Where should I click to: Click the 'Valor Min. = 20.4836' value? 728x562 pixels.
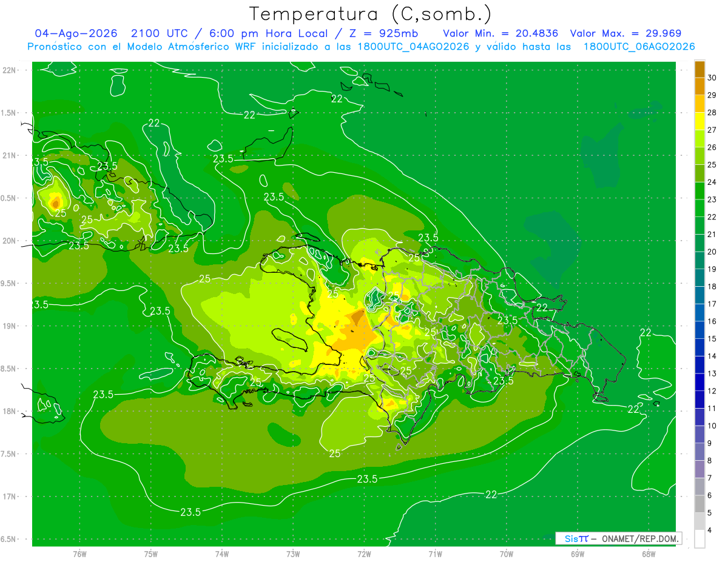click(502, 33)
